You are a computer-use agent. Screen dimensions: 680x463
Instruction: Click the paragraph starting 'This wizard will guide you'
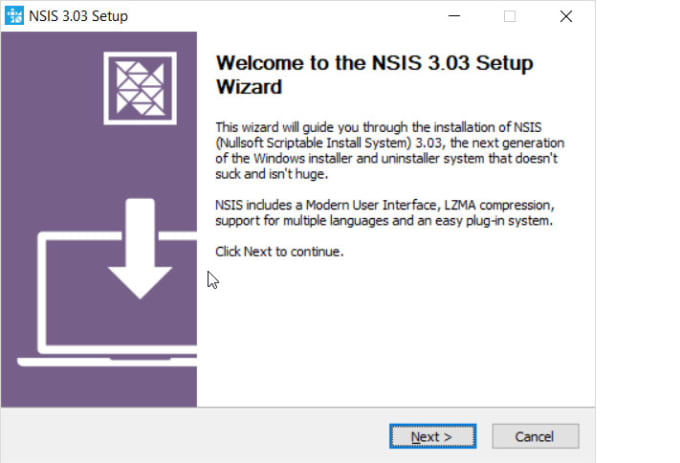point(389,150)
